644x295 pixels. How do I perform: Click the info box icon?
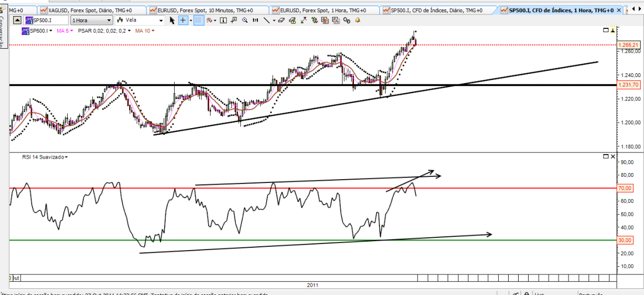pos(224,20)
